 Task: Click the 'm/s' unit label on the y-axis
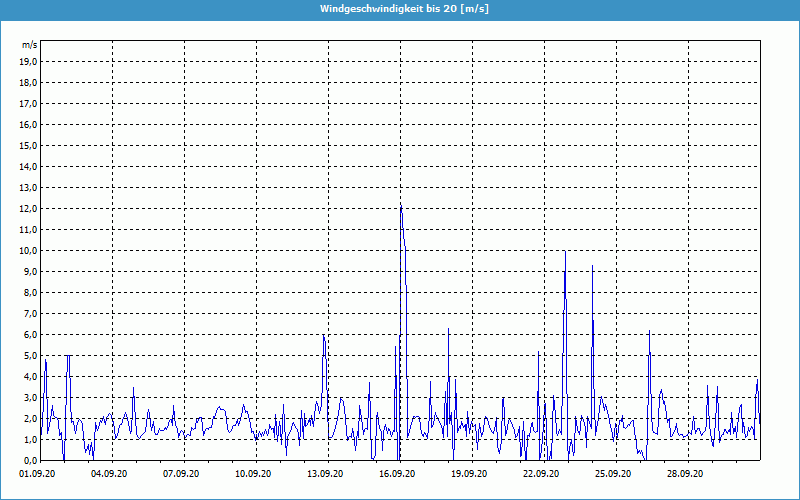(x=30, y=45)
